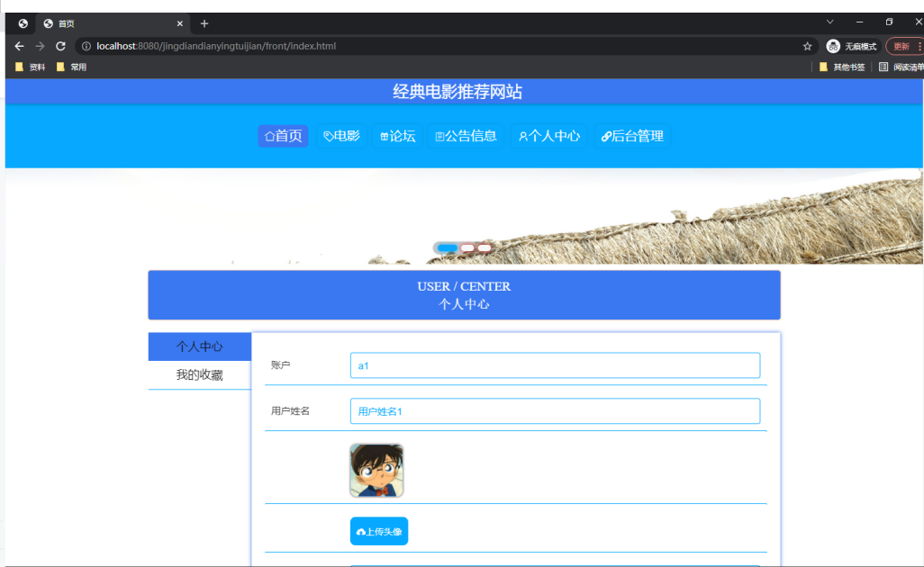The height and width of the screenshot is (567, 924).
Task: Select the 个人中心 sidebar tab
Action: pyautogui.click(x=200, y=346)
